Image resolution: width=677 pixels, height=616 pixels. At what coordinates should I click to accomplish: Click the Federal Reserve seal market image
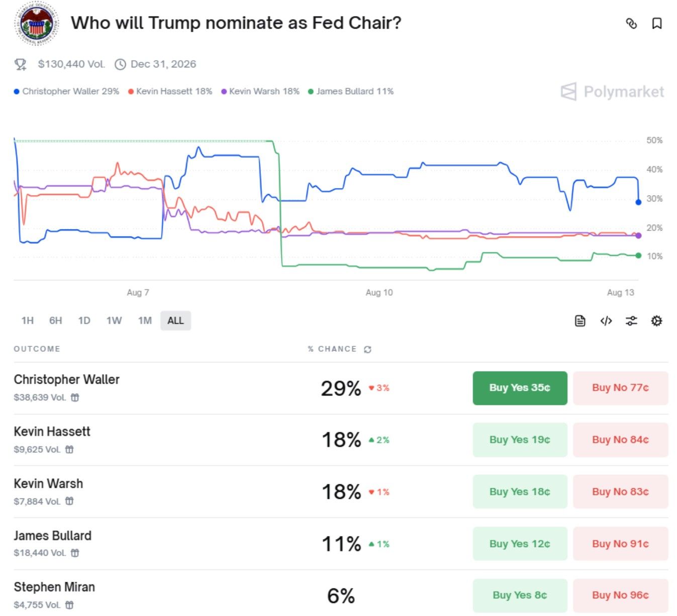(37, 23)
